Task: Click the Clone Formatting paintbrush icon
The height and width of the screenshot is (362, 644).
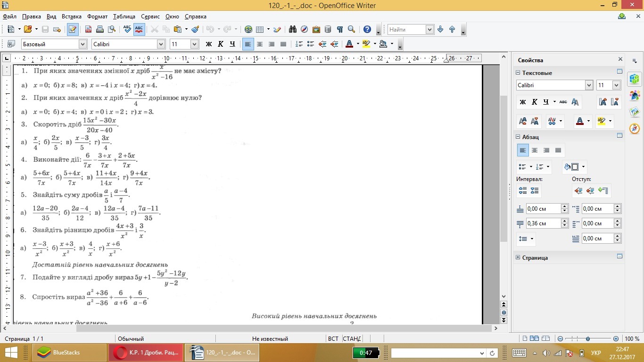Action: click(195, 29)
